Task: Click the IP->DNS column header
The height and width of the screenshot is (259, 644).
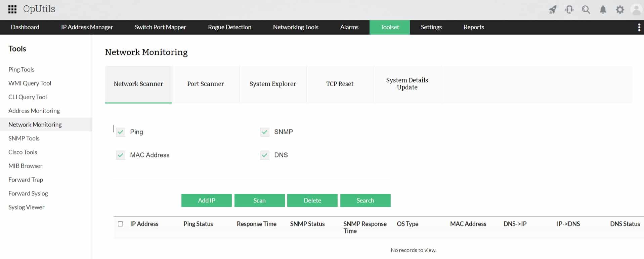Action: (x=568, y=224)
